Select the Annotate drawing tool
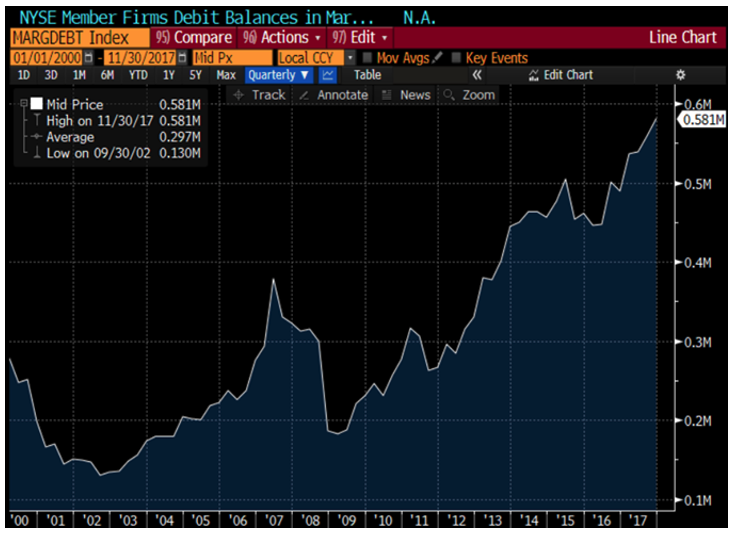 click(x=334, y=95)
